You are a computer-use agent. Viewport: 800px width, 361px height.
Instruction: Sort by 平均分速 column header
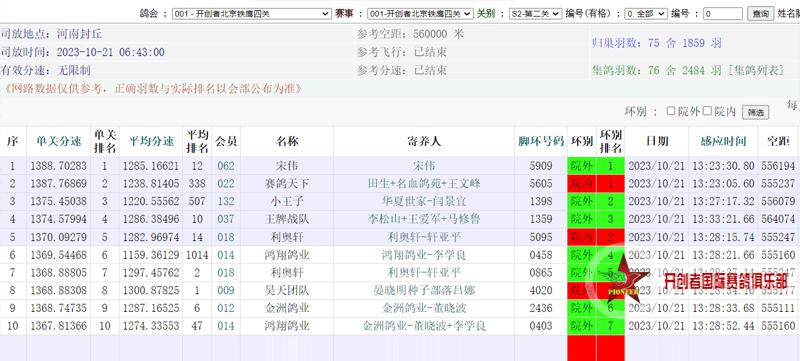pos(151,141)
